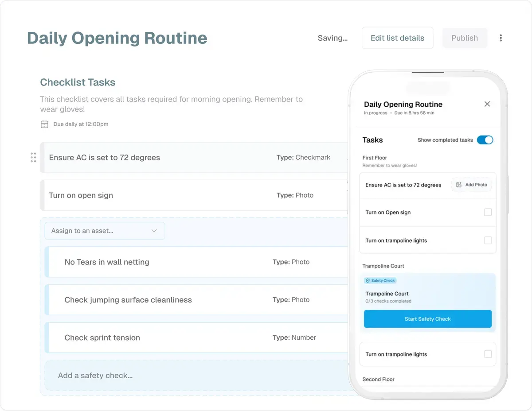Tap the Start Safety Check button
Screen dimensions: 532x411
[x=427, y=319]
